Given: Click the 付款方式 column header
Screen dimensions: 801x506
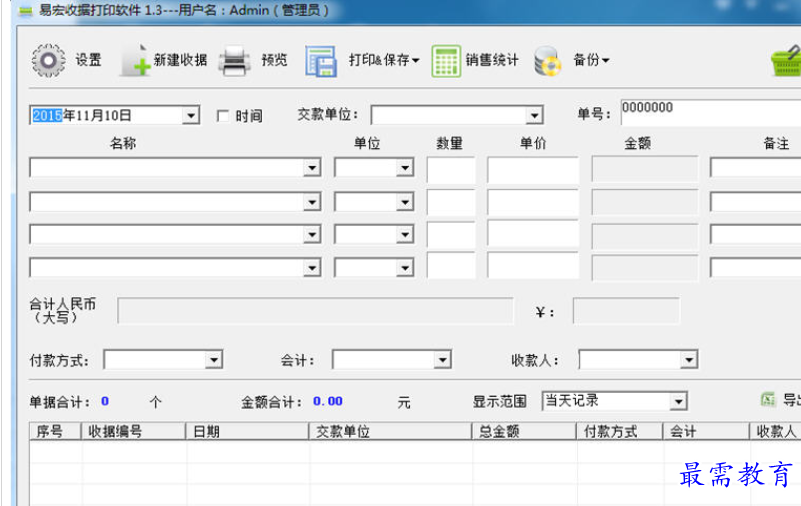Looking at the screenshot, I should click(x=620, y=431).
